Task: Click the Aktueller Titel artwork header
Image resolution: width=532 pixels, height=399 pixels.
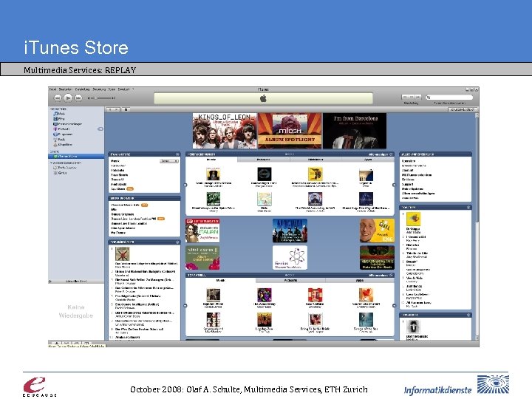Action: click(x=76, y=282)
